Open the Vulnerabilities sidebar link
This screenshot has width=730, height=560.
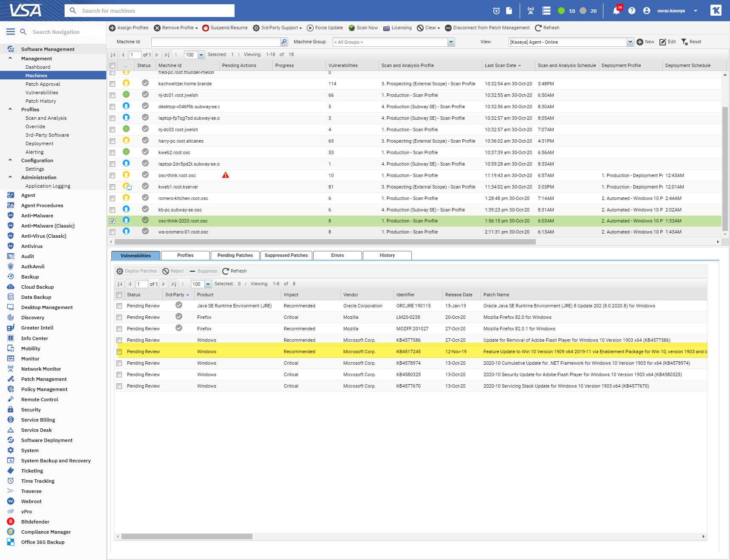pos(42,93)
